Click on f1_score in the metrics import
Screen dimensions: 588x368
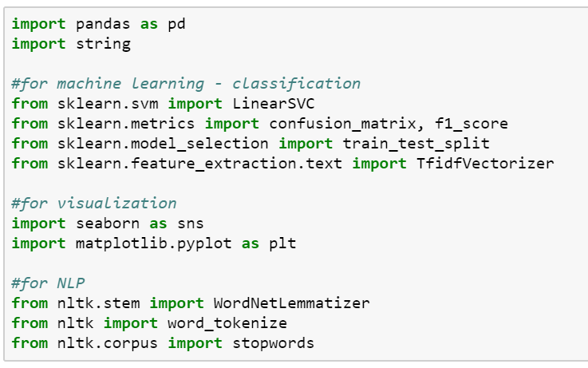click(x=465, y=123)
